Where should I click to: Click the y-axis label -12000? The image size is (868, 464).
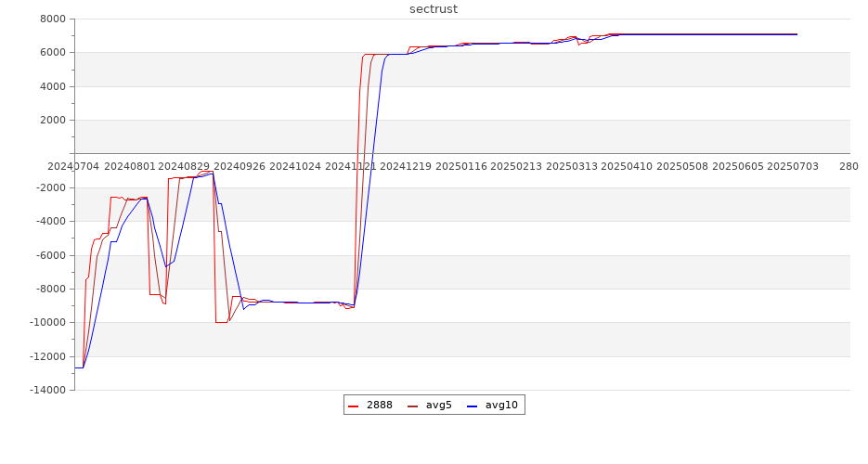coord(48,356)
